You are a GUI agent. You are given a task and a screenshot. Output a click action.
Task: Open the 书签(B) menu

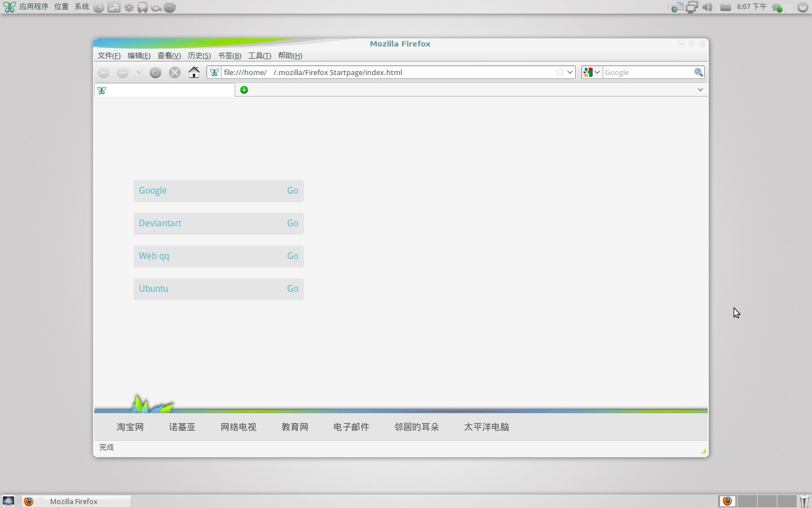pos(230,55)
